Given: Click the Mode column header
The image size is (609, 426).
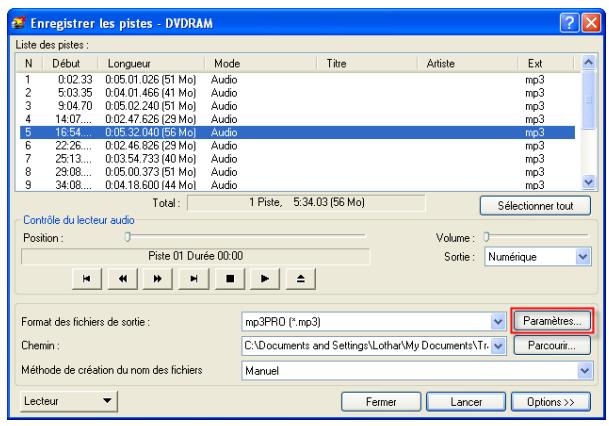Looking at the screenshot, I should 260,63.
